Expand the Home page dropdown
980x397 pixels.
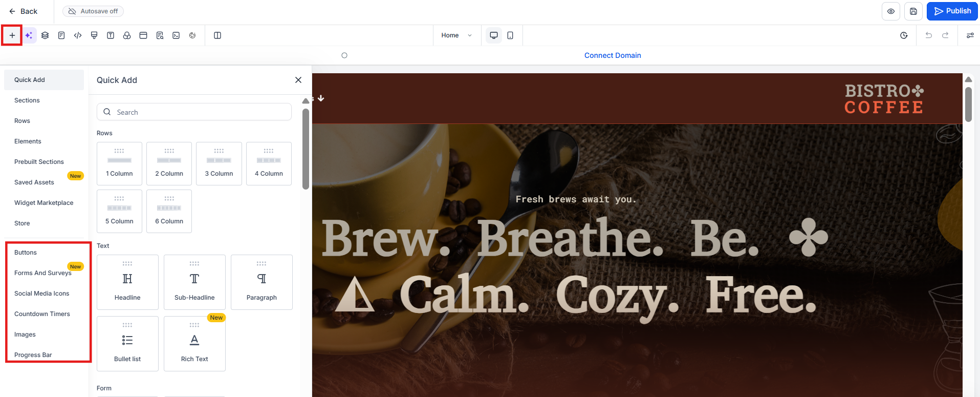click(x=456, y=35)
